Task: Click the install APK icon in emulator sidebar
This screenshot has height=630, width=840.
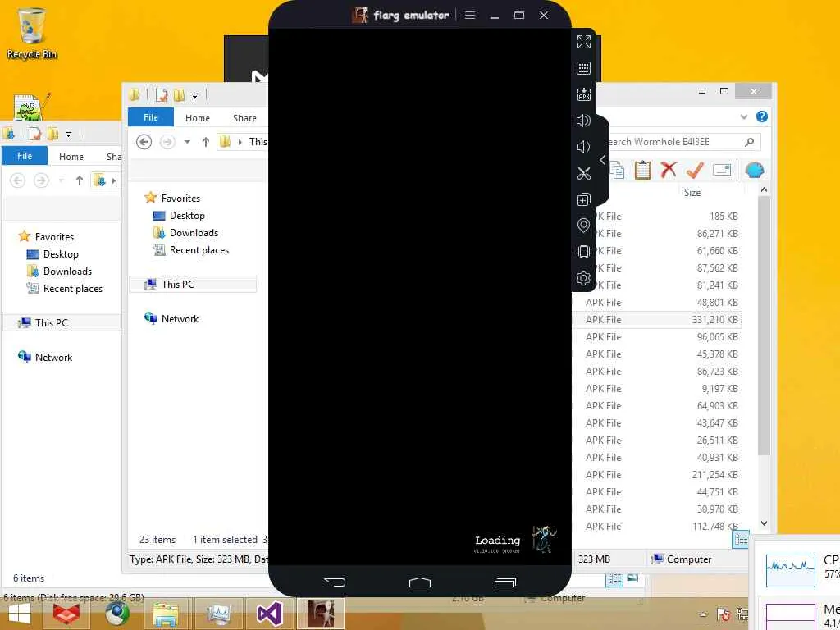Action: pos(583,94)
